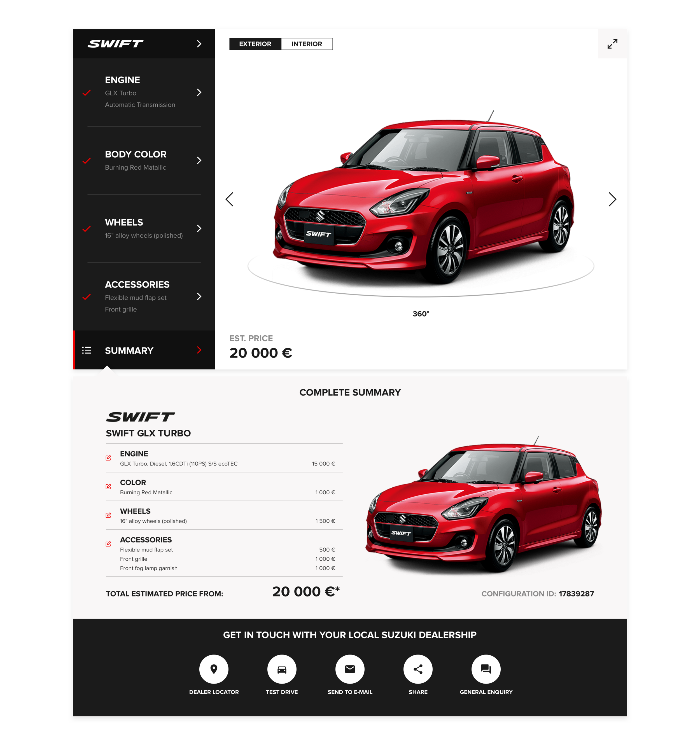Click the Test Drive car icon

coord(282,669)
